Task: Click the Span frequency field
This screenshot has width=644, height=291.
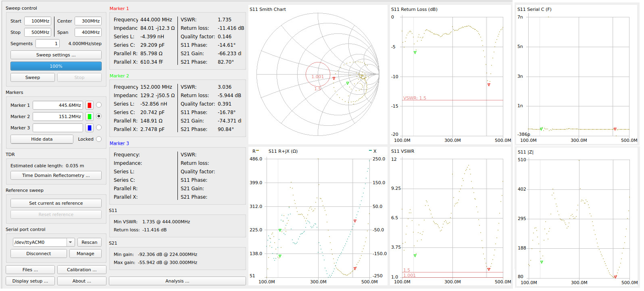Action: tap(88, 32)
